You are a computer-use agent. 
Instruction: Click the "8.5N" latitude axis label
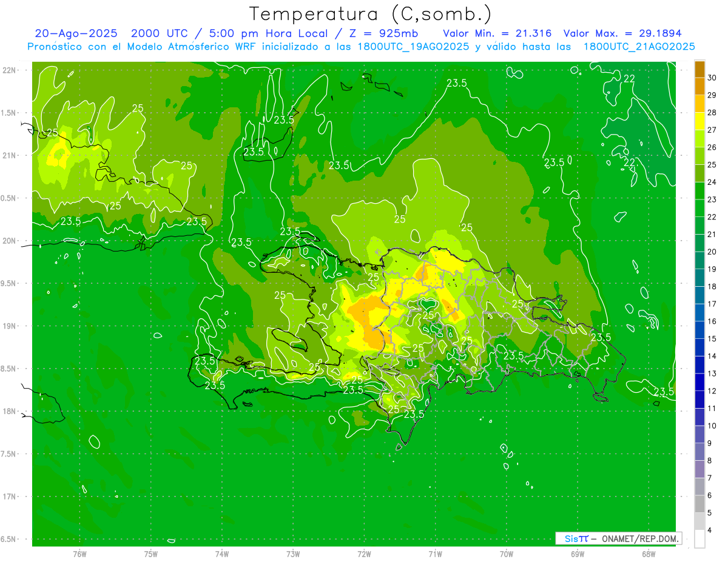click(9, 369)
